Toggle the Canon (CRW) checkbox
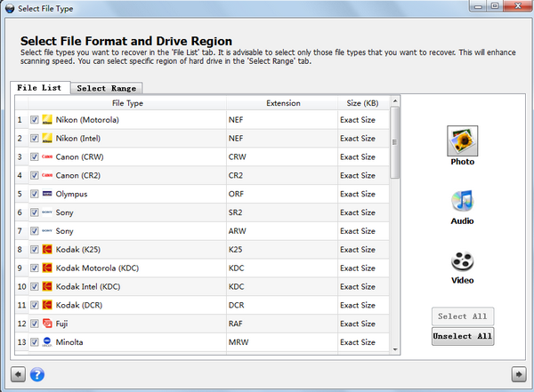Viewport: 534px width, 392px height. pos(34,156)
